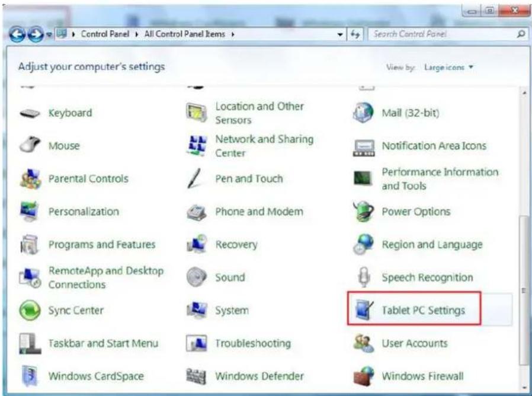Image resolution: width=532 pixels, height=396 pixels.
Task: Open the Windows CardSpace icon
Action: [28, 376]
